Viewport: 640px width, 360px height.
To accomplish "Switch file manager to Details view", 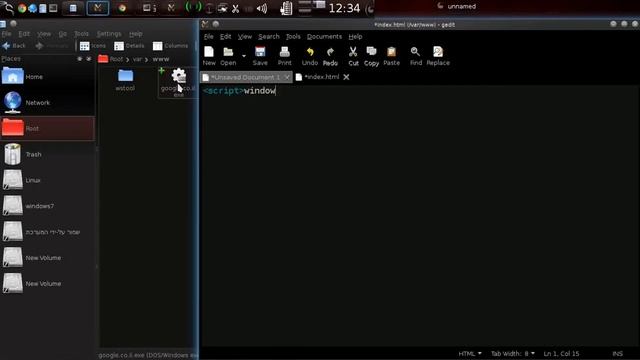I will click(129, 46).
